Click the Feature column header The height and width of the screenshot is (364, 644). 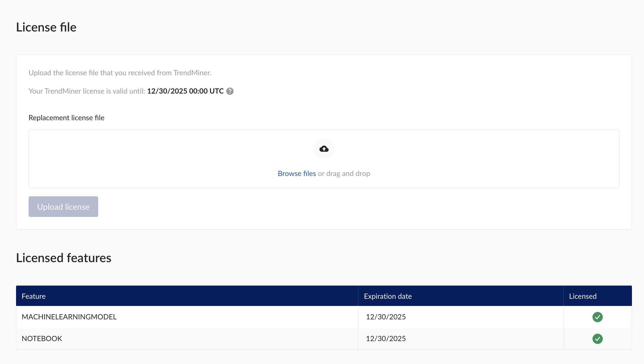tap(33, 296)
